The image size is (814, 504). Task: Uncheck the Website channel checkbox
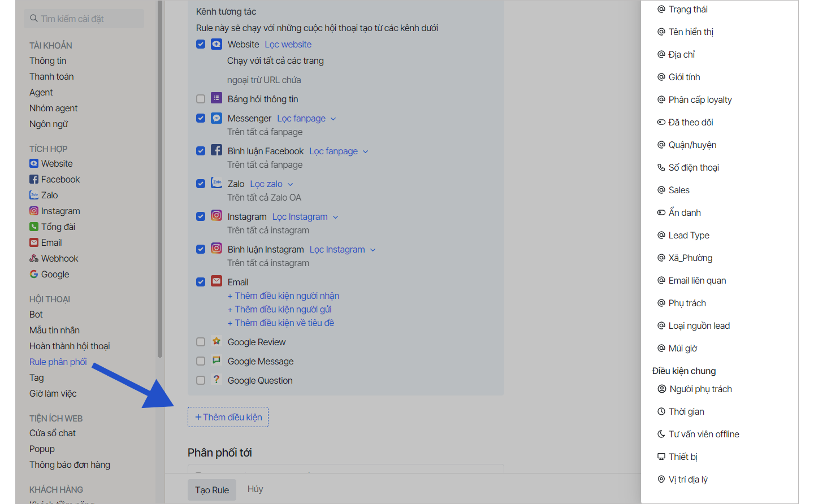pos(201,44)
